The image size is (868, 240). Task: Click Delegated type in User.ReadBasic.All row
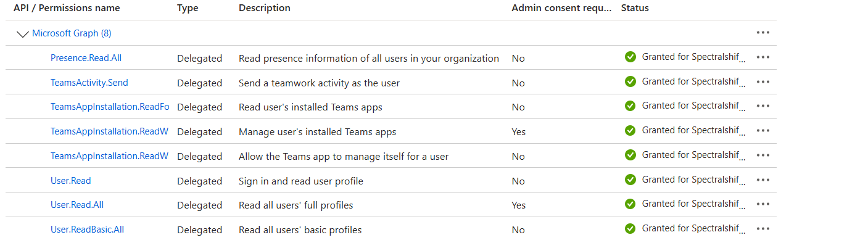pyautogui.click(x=199, y=230)
